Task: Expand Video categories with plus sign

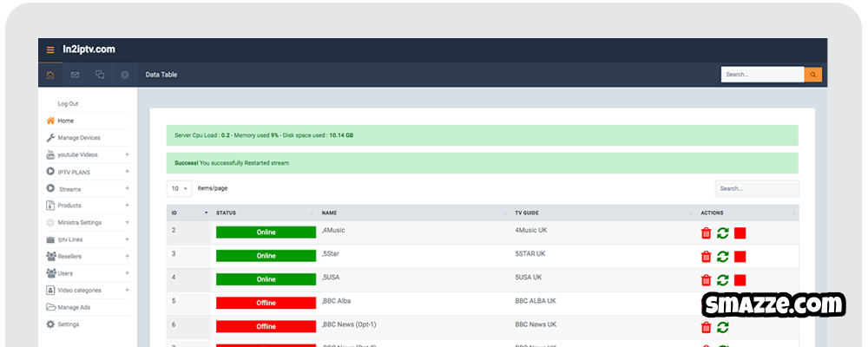Action: [127, 290]
